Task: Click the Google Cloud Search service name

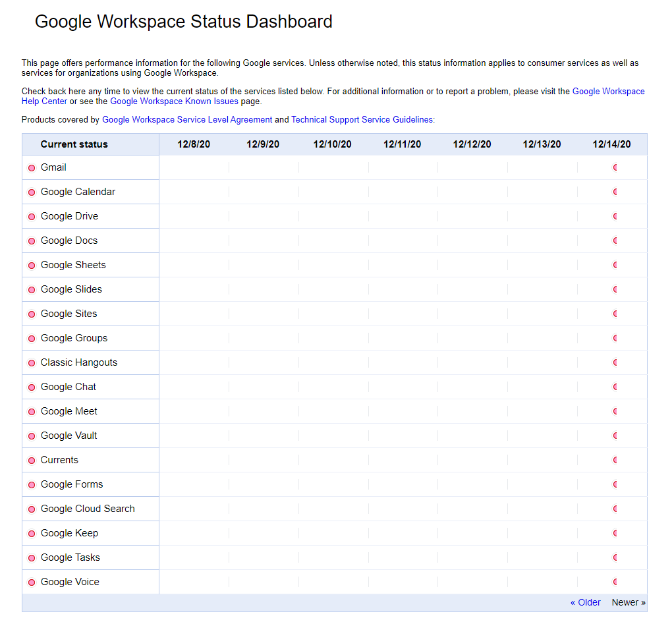Action: point(88,509)
